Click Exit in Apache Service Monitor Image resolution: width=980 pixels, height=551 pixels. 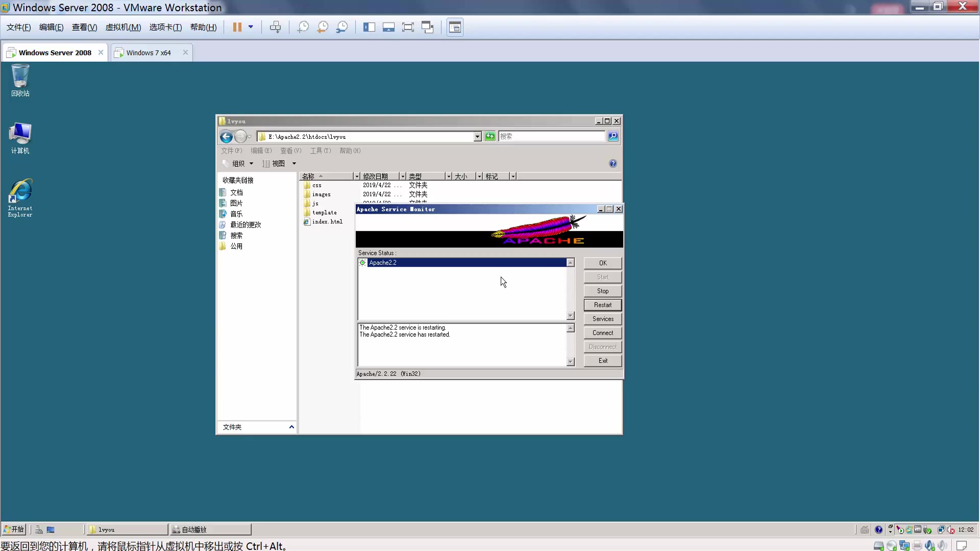tap(603, 361)
